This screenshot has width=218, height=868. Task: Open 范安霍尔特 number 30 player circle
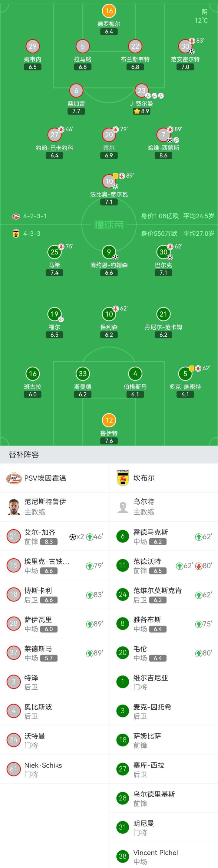[185, 46]
